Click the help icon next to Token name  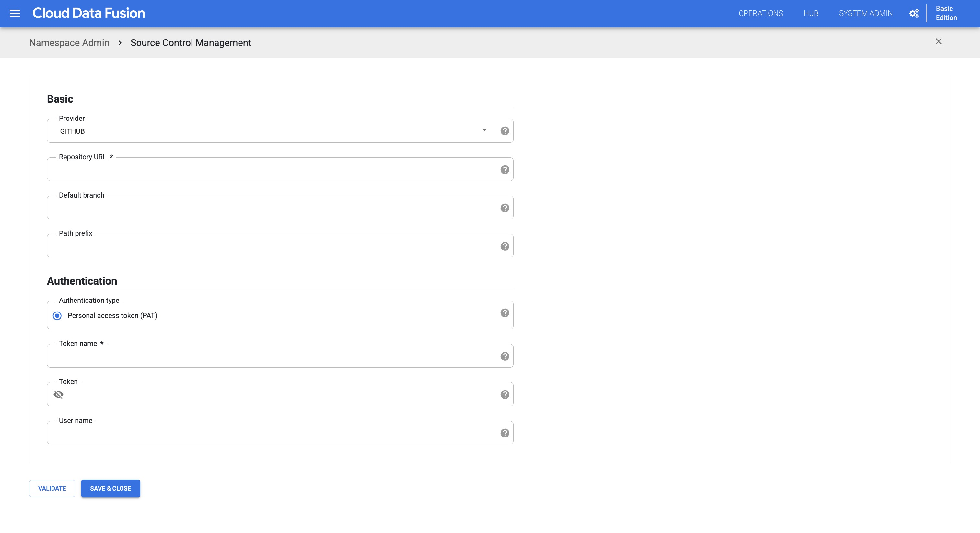coord(505,356)
